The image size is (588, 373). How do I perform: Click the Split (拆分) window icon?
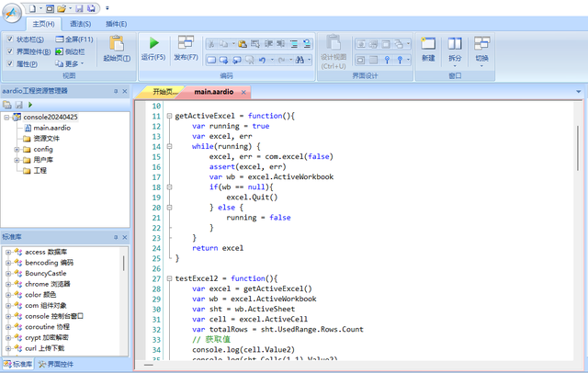point(455,44)
